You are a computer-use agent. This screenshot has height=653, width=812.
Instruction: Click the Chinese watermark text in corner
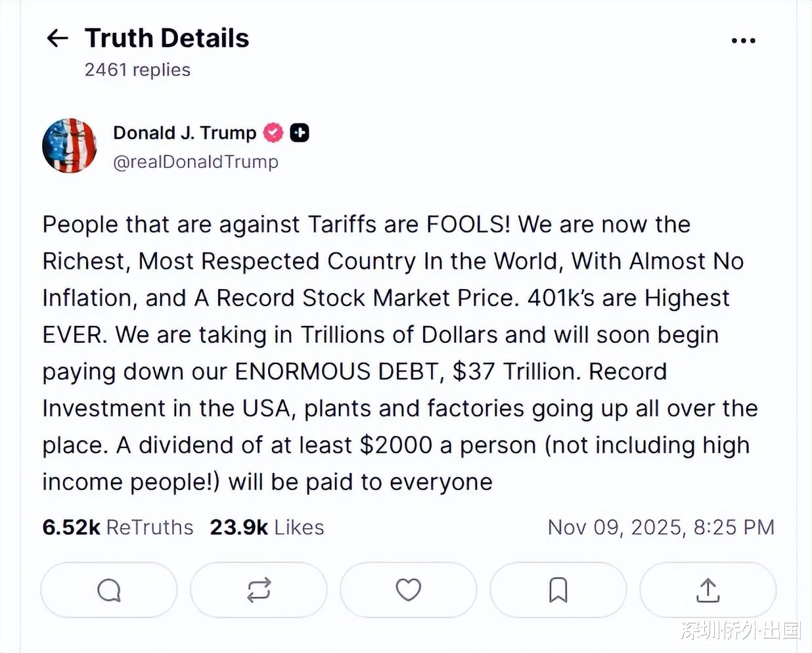pyautogui.click(x=740, y=631)
